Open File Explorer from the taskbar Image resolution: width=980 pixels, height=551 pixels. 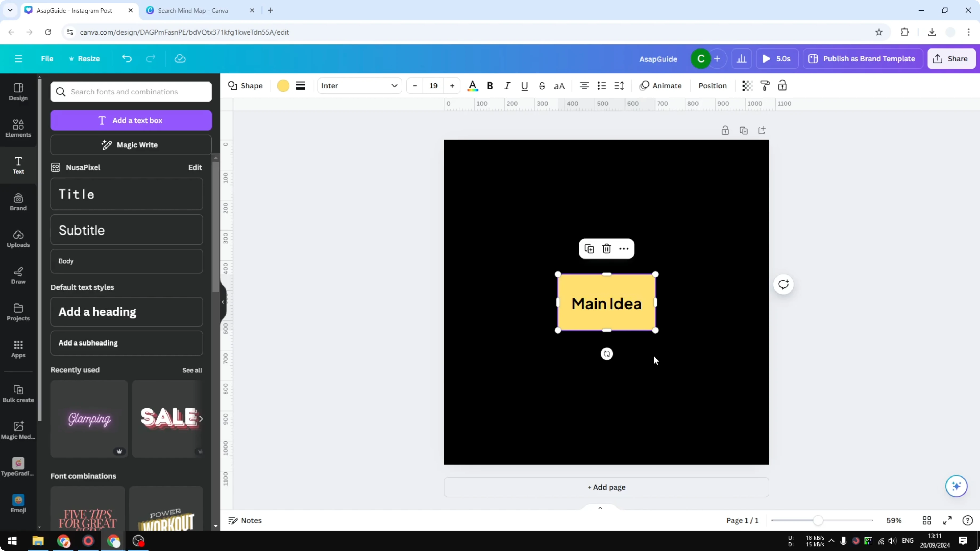pos(38,541)
